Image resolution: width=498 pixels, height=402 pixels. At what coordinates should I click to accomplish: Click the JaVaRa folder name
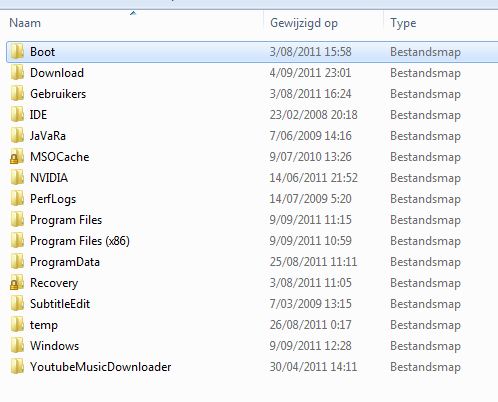coord(48,136)
